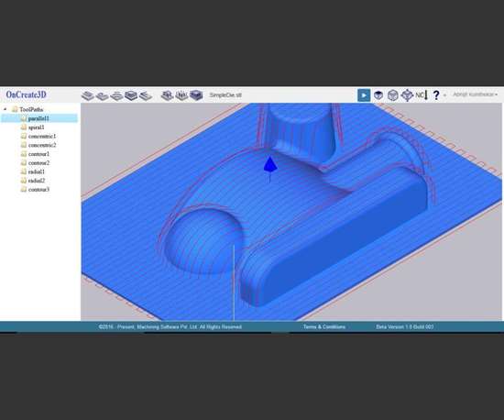Click the fifth toolpath icon with striped block
This screenshot has width=504, height=420.
[x=146, y=96]
